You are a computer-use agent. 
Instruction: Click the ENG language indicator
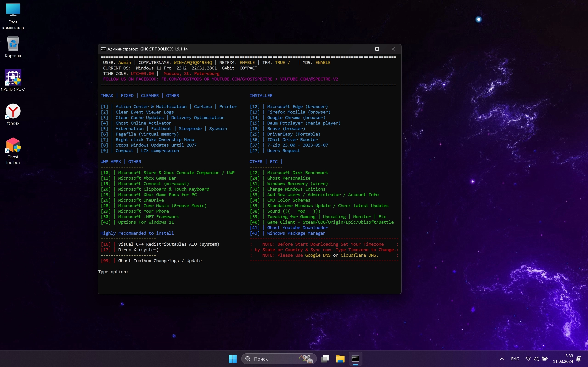coord(515,359)
